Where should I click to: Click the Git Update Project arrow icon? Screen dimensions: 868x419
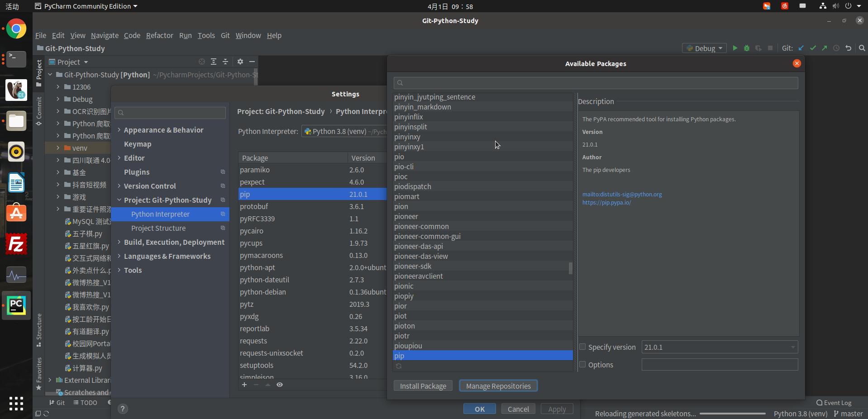[801, 48]
